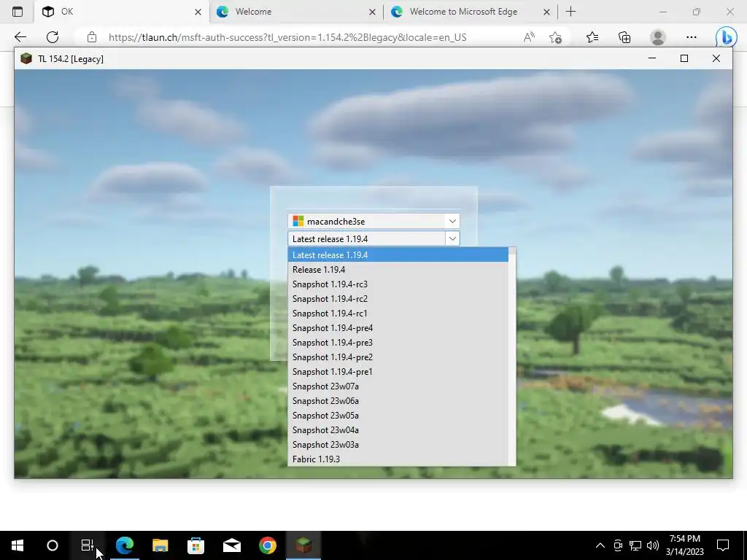Viewport: 747px width, 560px height.
Task: Open the clock showing 7:54 PM
Action: 684,545
